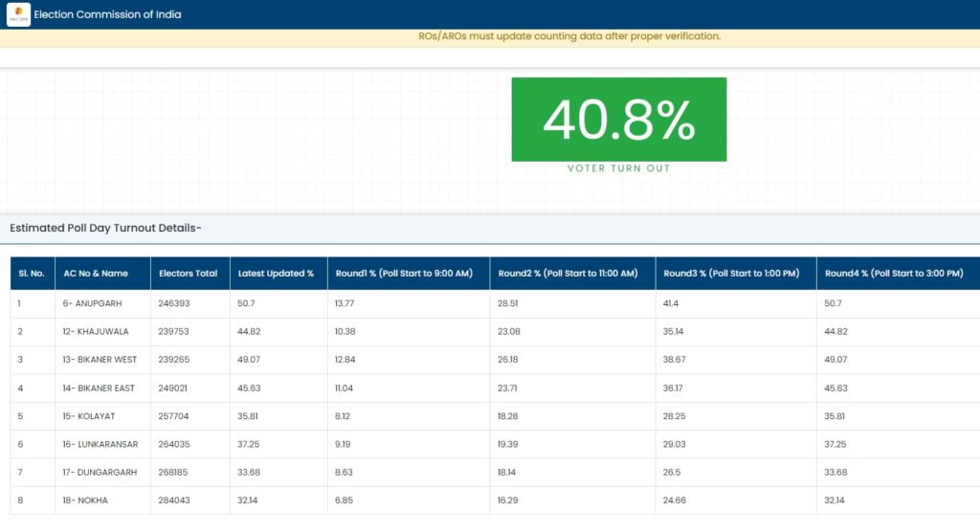Click electors total 257704 for Kolayat
Image resolution: width=980 pixels, height=532 pixels.
coord(173,416)
